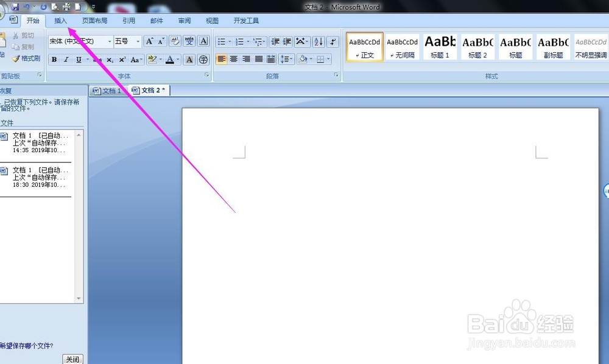Open the 插入 ribbon tab
Image resolution: width=609 pixels, height=364 pixels.
60,21
